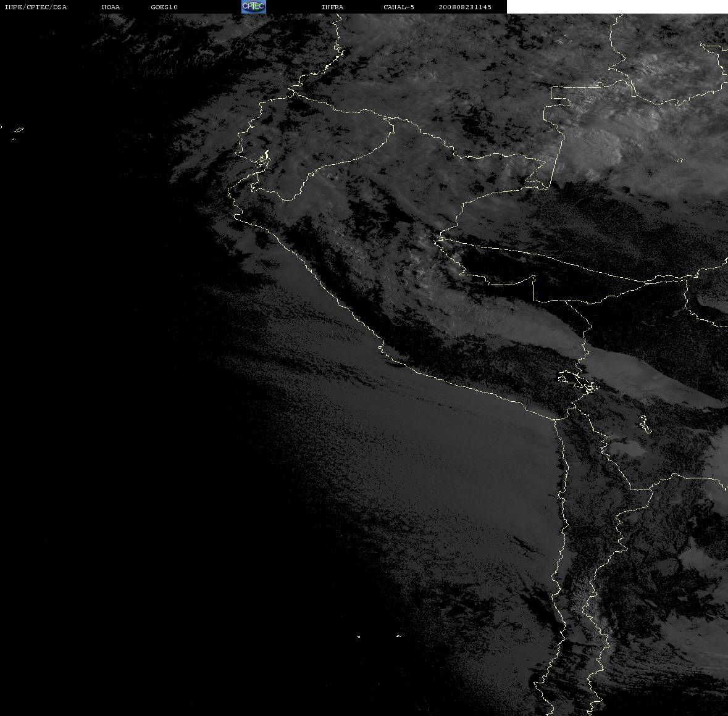This screenshot has height=716, width=728.
Task: Click the bright Puná Island outline near Guayaquil
Action: (x=263, y=159)
